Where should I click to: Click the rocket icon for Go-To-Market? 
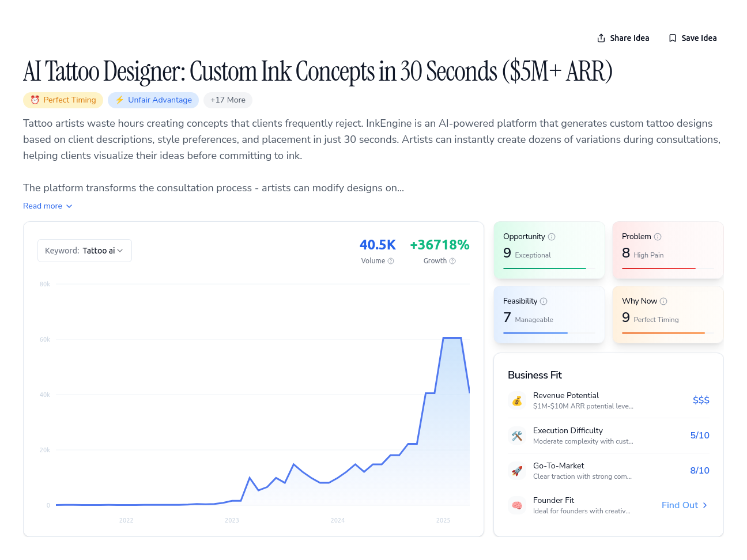click(517, 471)
